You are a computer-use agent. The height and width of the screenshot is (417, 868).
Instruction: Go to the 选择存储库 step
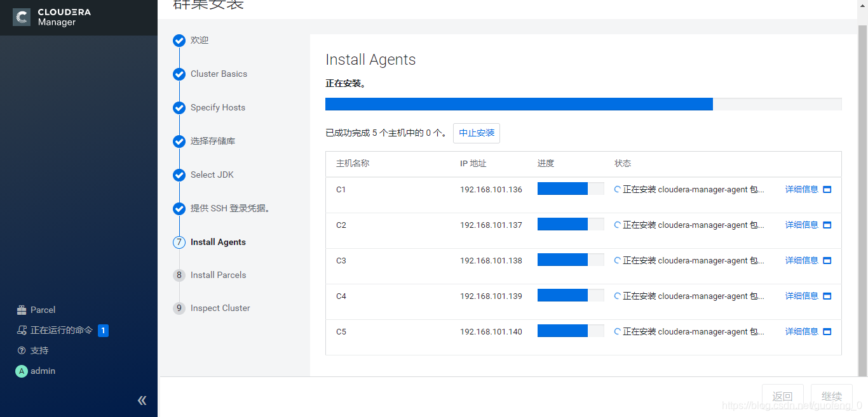tap(213, 141)
